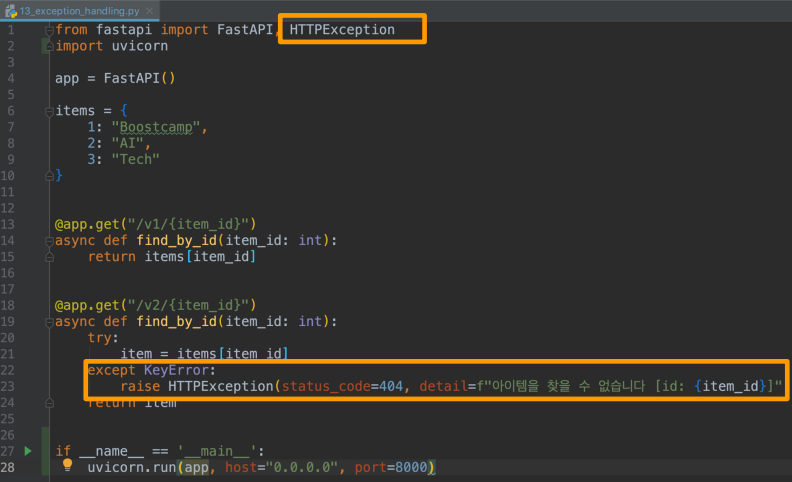This screenshot has height=482, width=792.
Task: Close the 13_exception_handling.py tab
Action: tap(150, 10)
